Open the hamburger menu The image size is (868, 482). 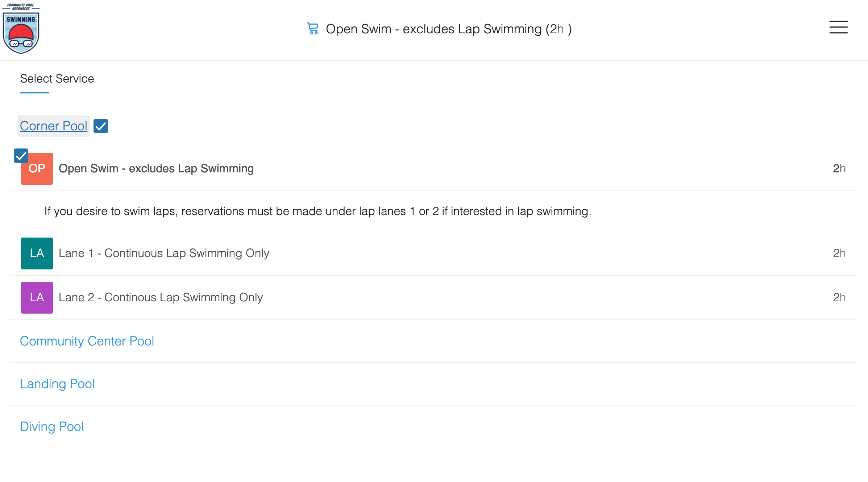click(x=838, y=27)
